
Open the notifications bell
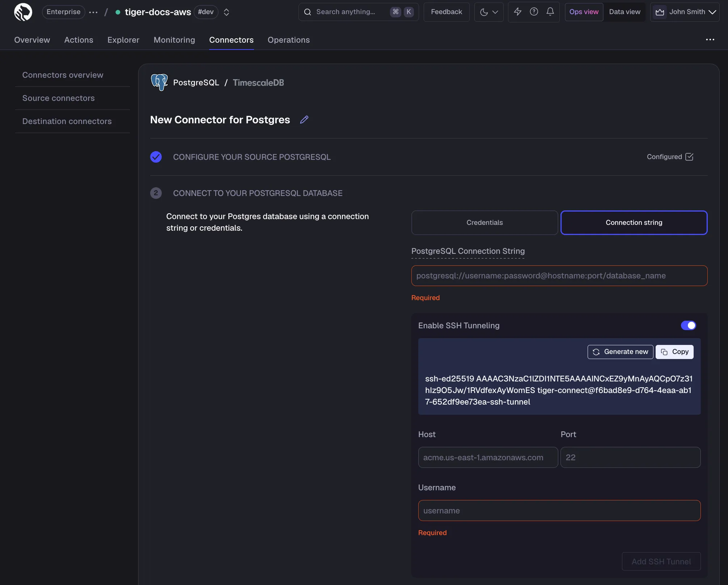(550, 12)
